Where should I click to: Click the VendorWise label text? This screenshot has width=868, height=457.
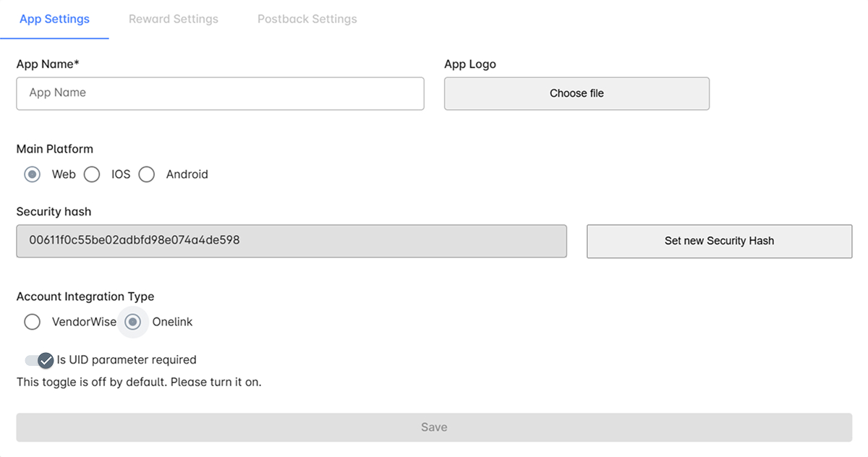(x=84, y=322)
